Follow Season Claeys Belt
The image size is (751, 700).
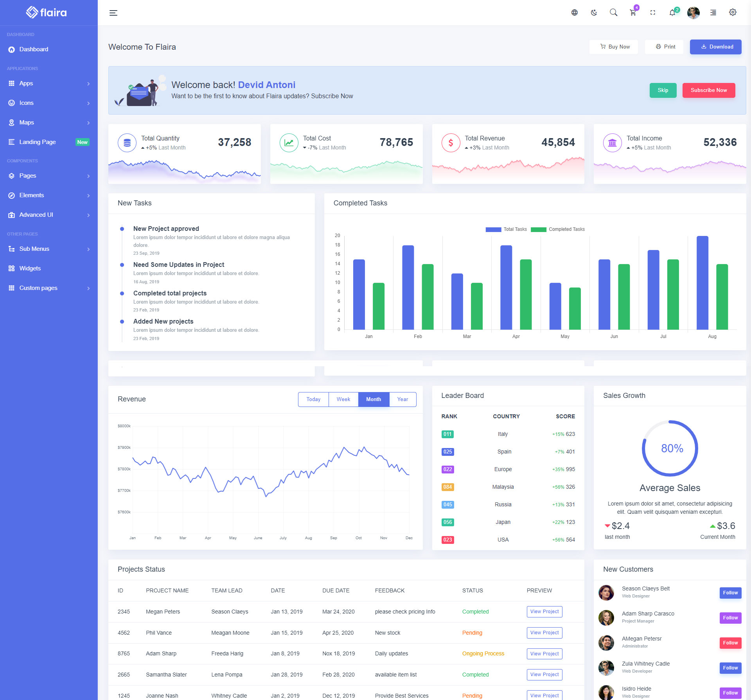click(730, 592)
